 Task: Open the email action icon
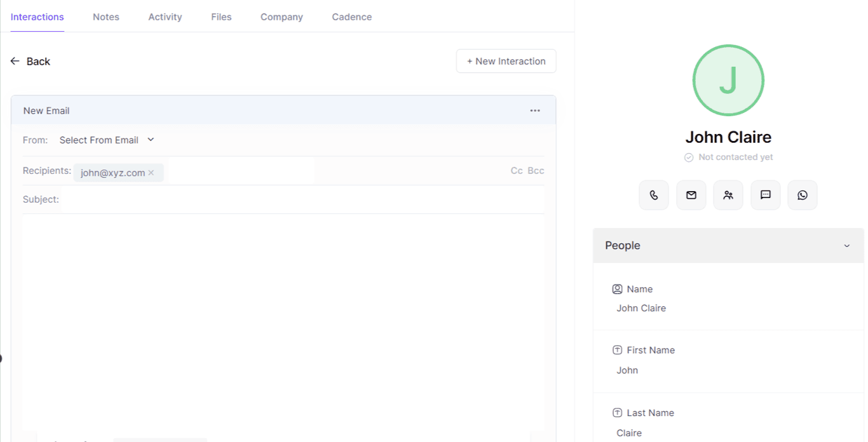coord(691,195)
